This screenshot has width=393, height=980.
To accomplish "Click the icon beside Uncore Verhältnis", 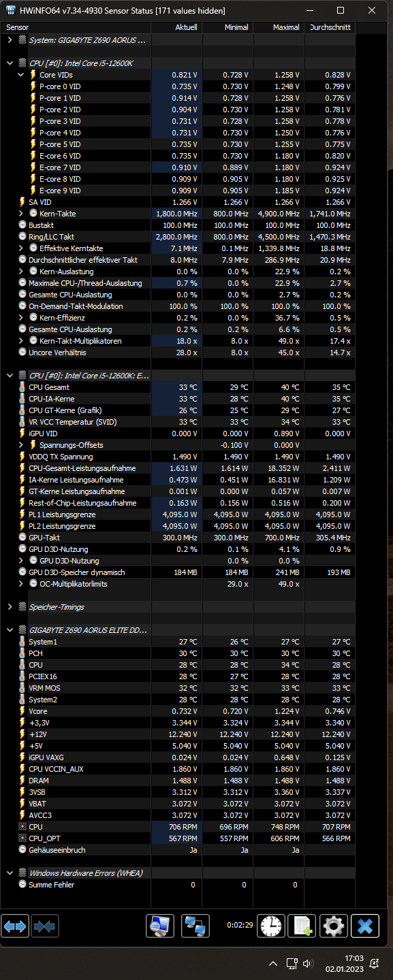I will point(22,353).
